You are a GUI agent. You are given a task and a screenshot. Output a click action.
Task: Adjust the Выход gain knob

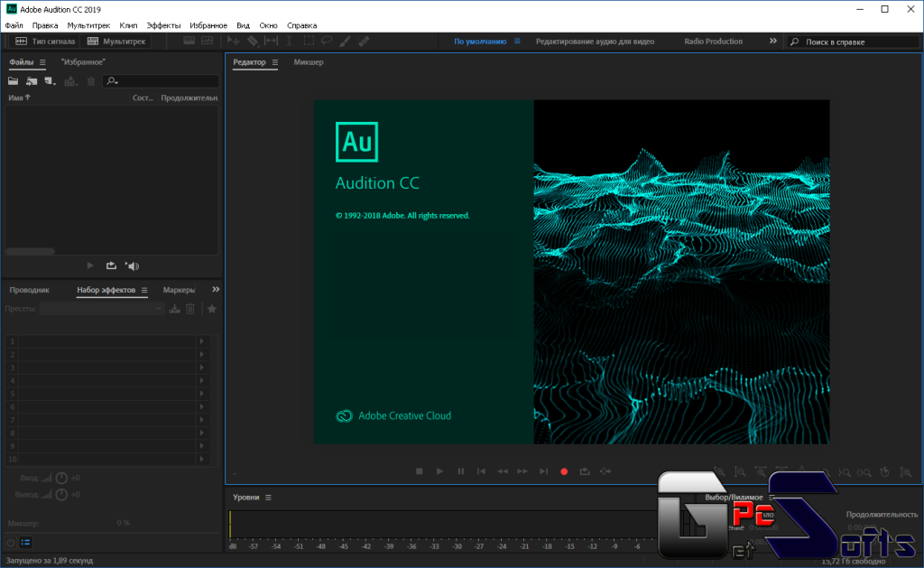pos(61,494)
